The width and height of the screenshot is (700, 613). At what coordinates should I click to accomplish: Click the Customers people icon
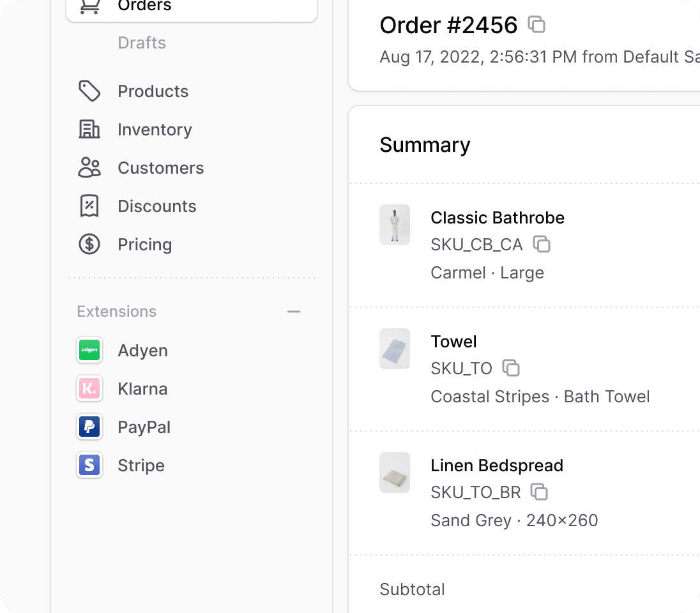pyautogui.click(x=89, y=168)
